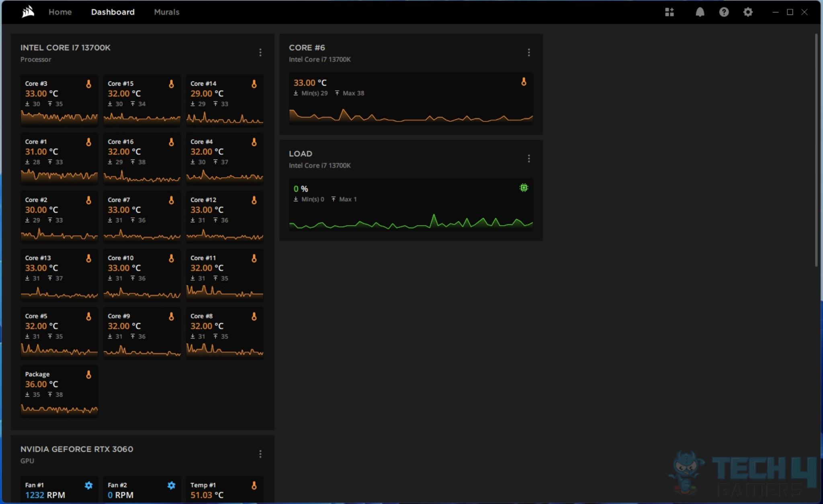This screenshot has width=823, height=504.
Task: Click the '51.03 °C' GPU temperature value
Action: [x=207, y=495]
